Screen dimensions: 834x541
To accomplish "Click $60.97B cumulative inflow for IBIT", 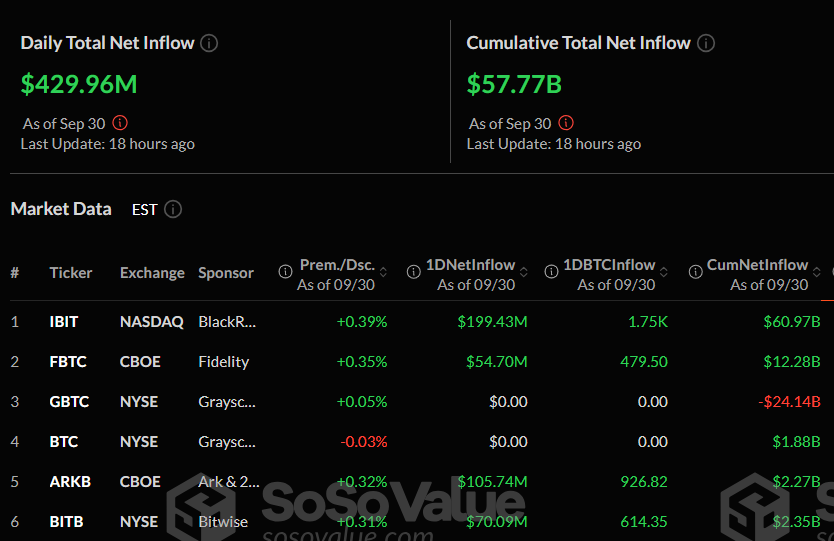I will (792, 322).
